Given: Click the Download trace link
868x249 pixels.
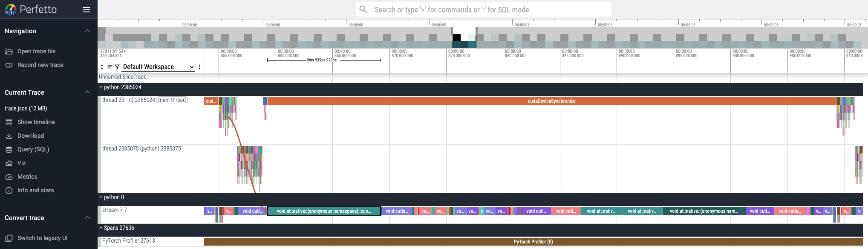Looking at the screenshot, I should 30,136.
